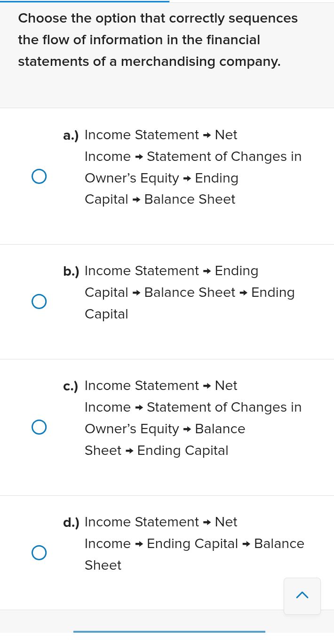Click 'Owner's Equity → Balance' in option c
The width and height of the screenshot is (334, 644).
pyautogui.click(x=165, y=429)
